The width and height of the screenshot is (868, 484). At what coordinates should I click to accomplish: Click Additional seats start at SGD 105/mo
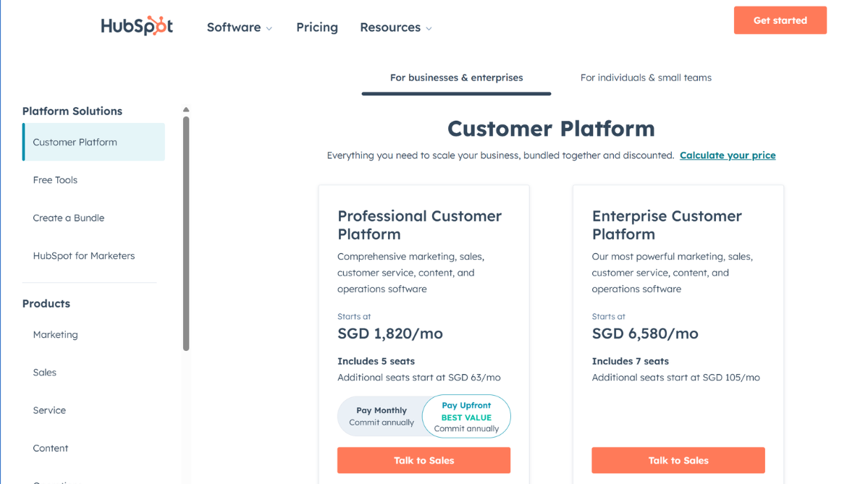click(x=676, y=377)
